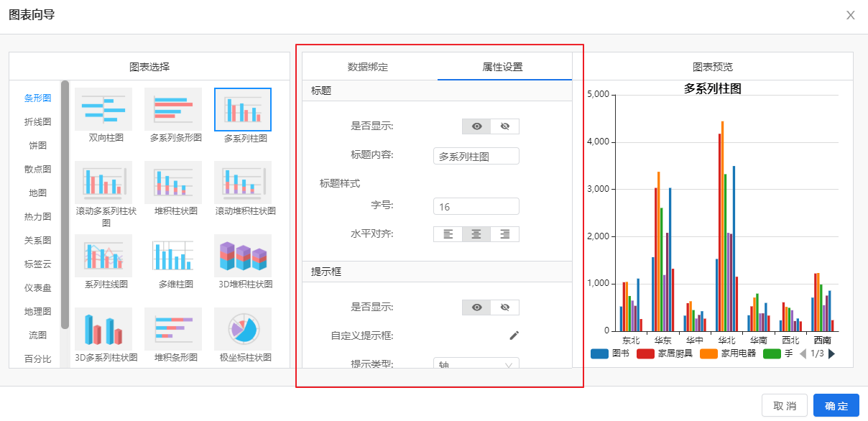Select 热力图 chart category
The width and height of the screenshot is (868, 421).
pos(37,216)
